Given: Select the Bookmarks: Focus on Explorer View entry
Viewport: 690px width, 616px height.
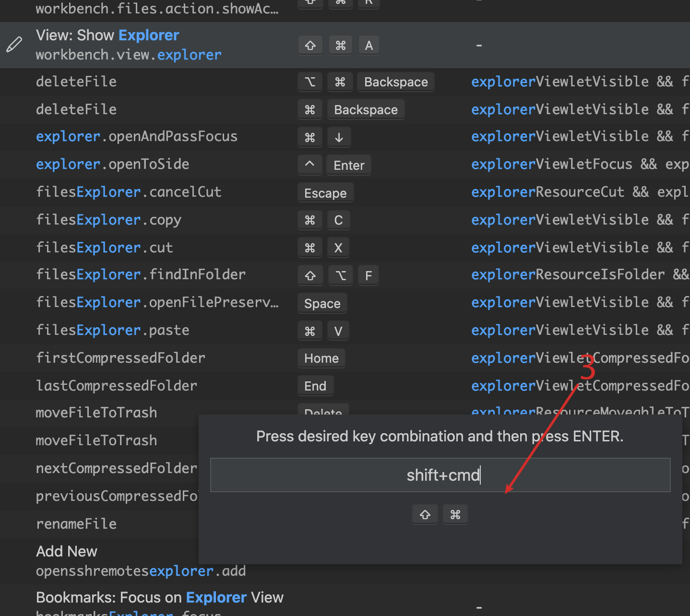Looking at the screenshot, I should point(159,597).
